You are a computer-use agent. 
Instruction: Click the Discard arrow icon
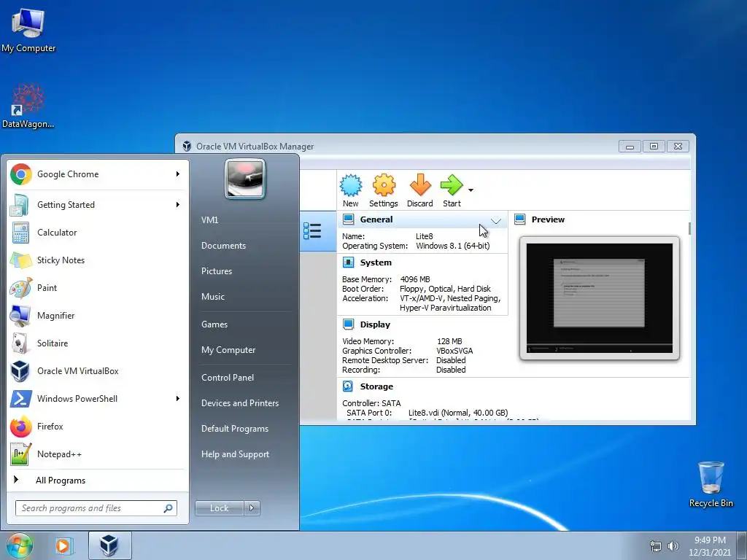(x=420, y=184)
